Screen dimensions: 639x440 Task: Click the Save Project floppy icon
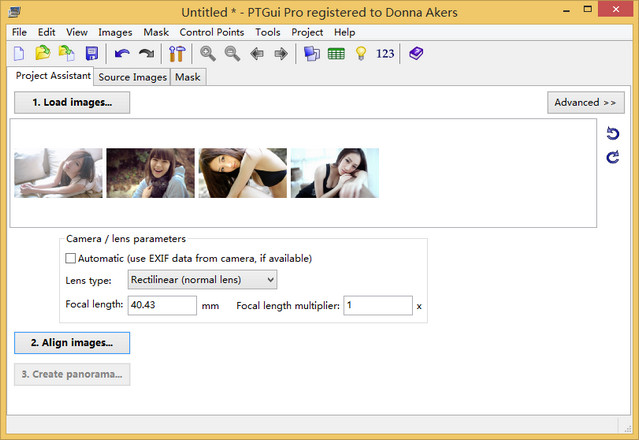[x=92, y=53]
